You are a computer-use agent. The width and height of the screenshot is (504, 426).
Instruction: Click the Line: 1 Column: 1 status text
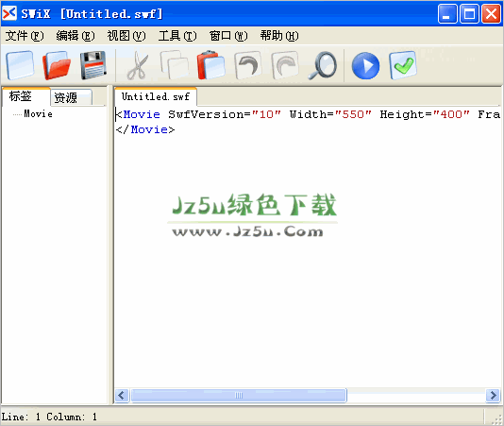[x=49, y=417]
